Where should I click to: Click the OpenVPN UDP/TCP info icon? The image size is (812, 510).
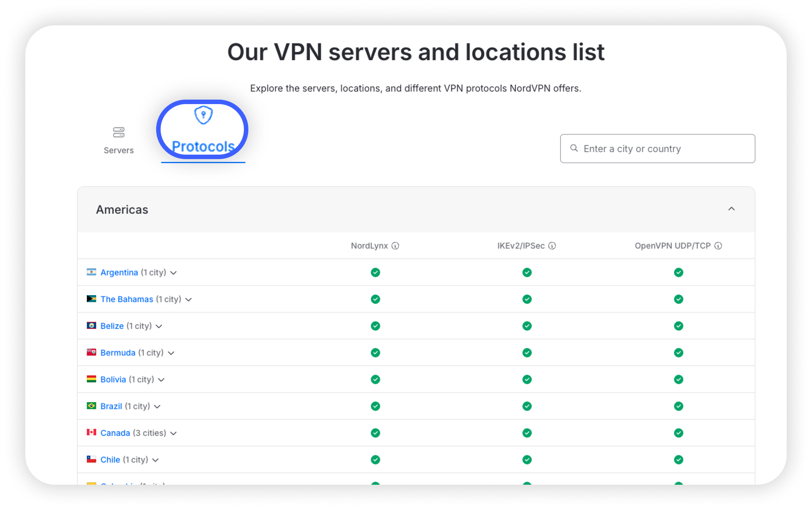pos(718,246)
